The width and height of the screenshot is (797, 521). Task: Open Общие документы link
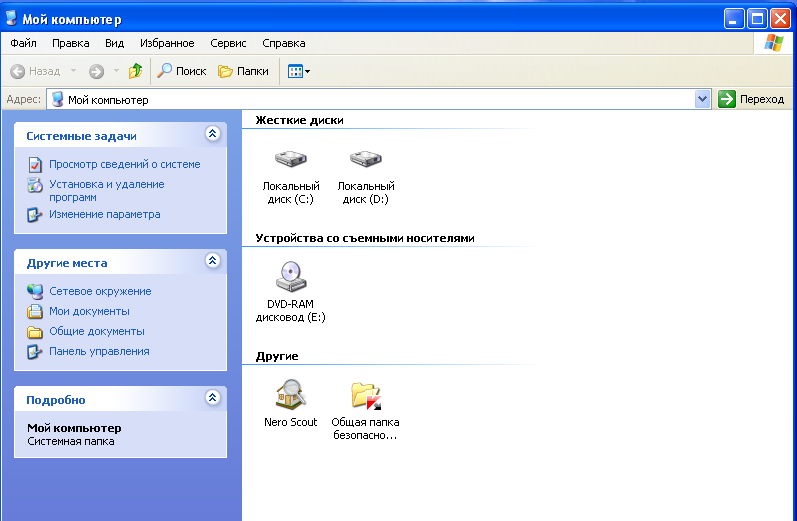pos(97,331)
